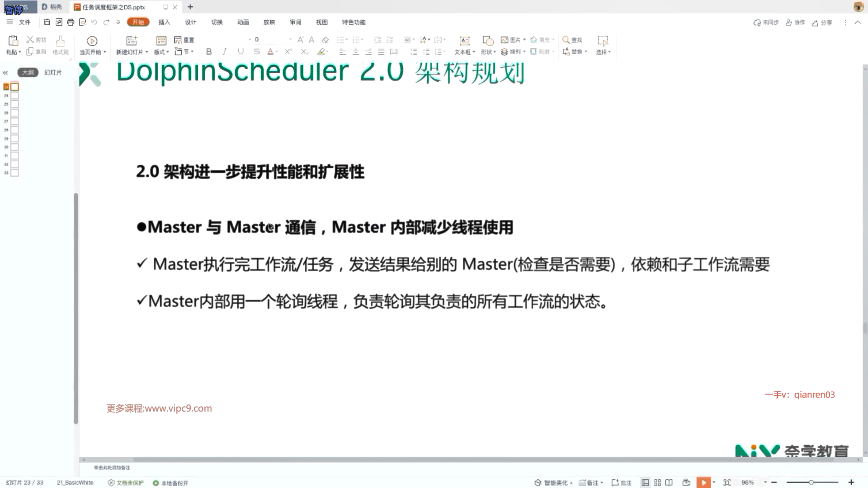
Task: Click the Text Box (文本框) icon
Action: 464,41
